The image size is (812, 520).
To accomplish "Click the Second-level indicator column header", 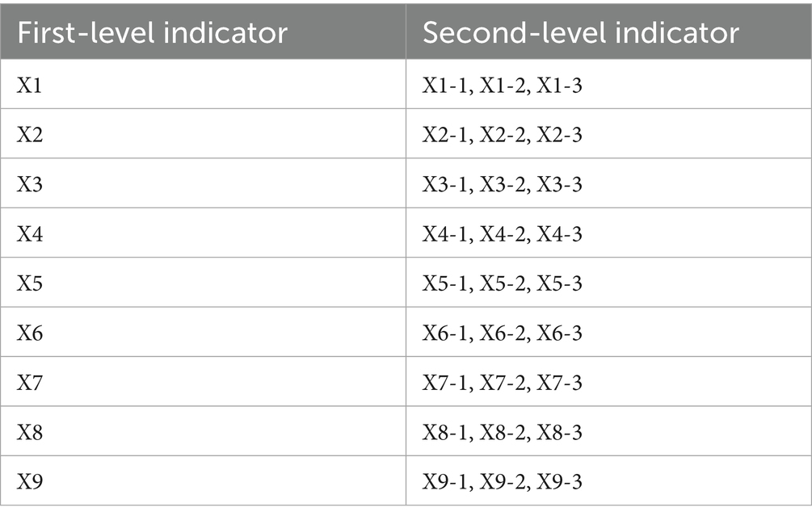I will point(581,33).
